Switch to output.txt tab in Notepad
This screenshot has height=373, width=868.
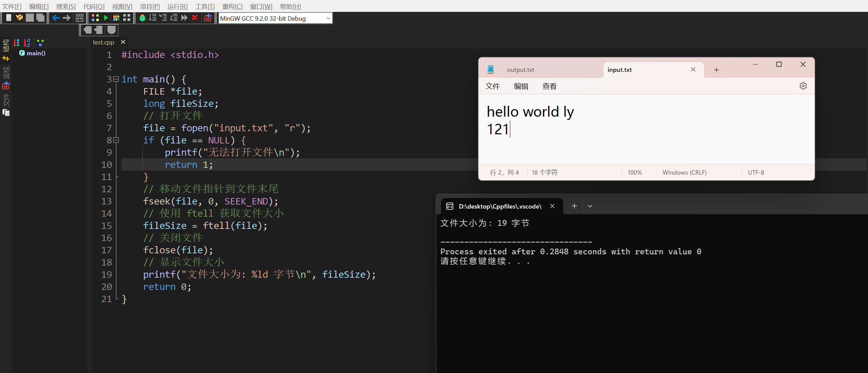point(520,70)
